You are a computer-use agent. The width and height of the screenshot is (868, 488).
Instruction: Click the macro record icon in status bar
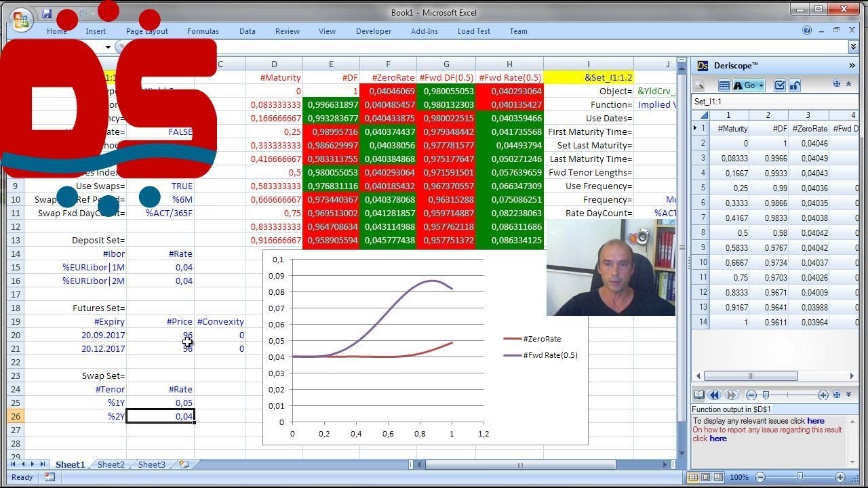pos(50,477)
